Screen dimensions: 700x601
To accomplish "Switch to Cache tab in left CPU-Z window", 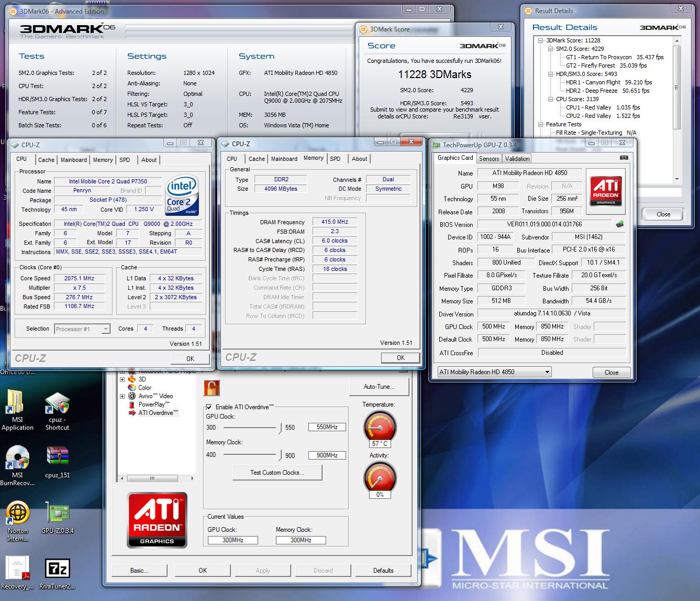I will tap(46, 160).
